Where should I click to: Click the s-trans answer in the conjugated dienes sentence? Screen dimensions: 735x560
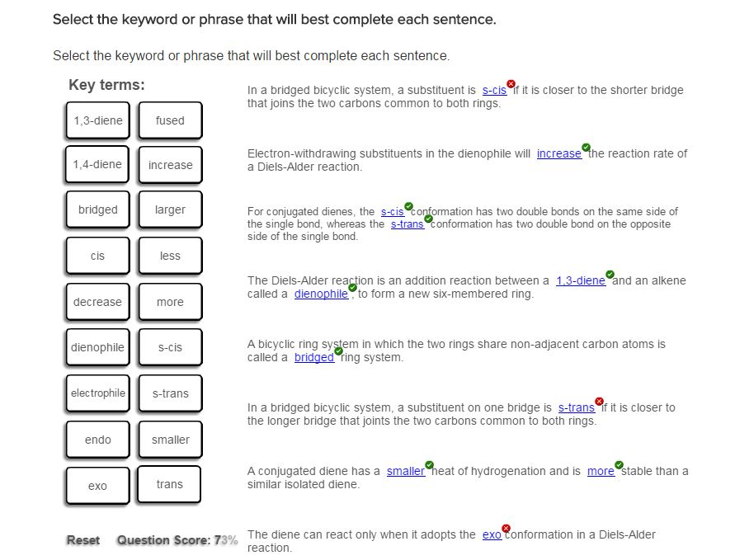pos(409,224)
